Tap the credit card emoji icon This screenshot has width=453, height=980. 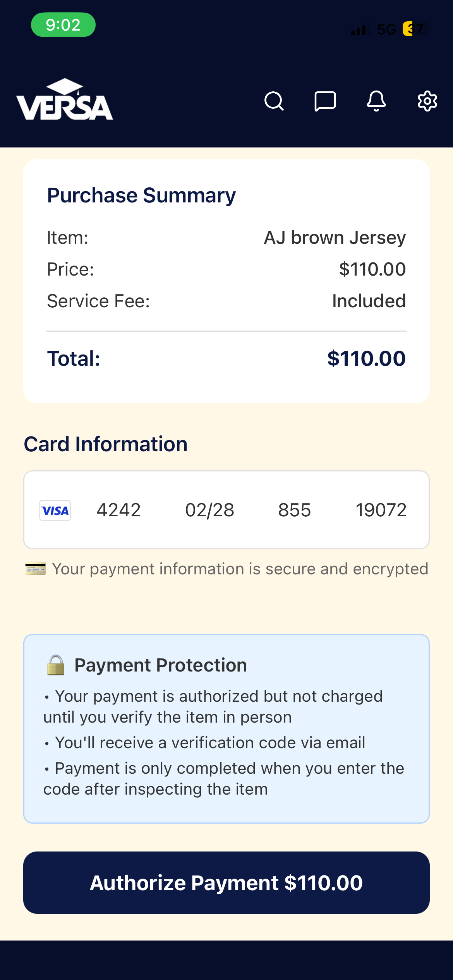(x=36, y=569)
